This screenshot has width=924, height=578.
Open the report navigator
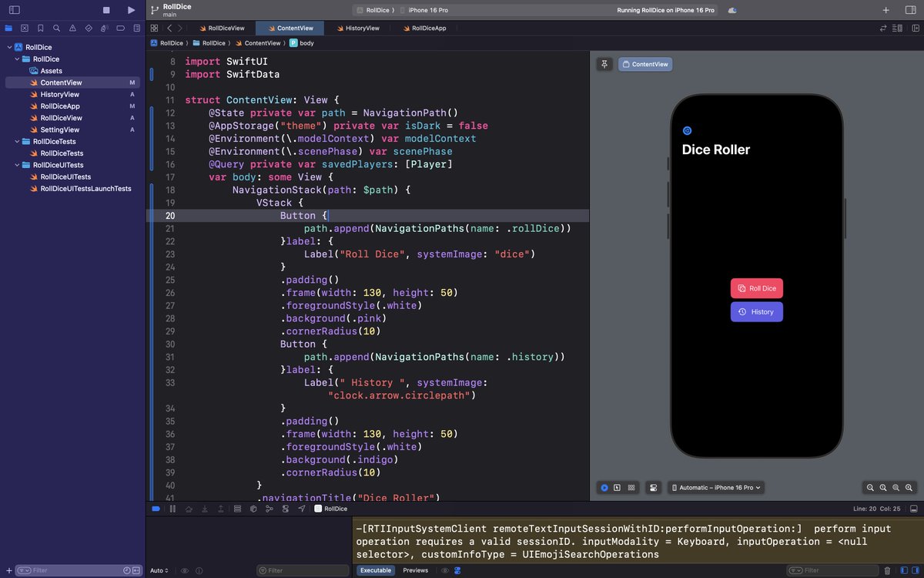click(136, 28)
